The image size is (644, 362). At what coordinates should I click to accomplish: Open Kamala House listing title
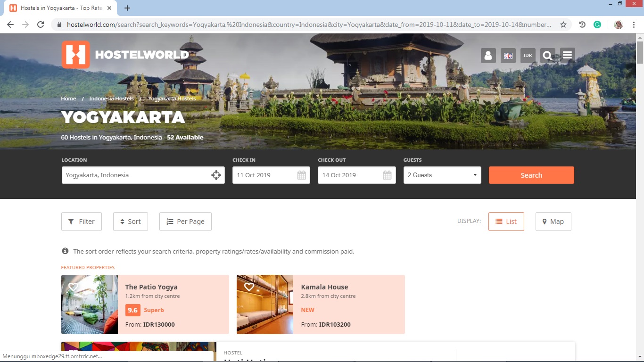324,287
